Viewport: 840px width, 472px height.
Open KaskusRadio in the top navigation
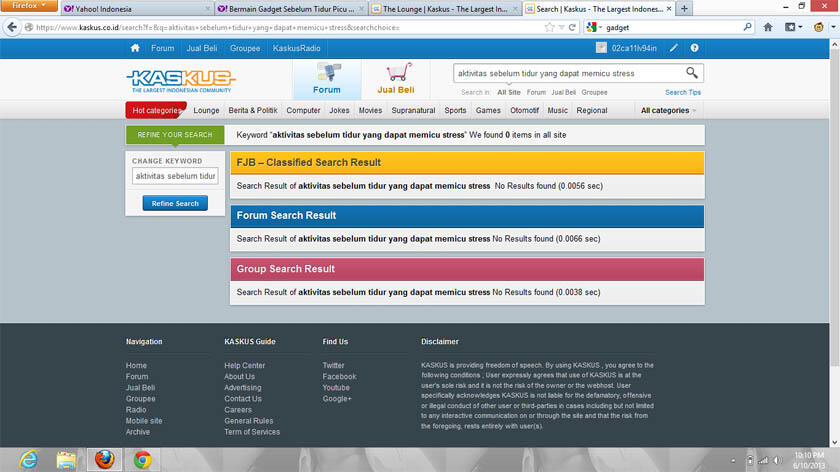[296, 48]
